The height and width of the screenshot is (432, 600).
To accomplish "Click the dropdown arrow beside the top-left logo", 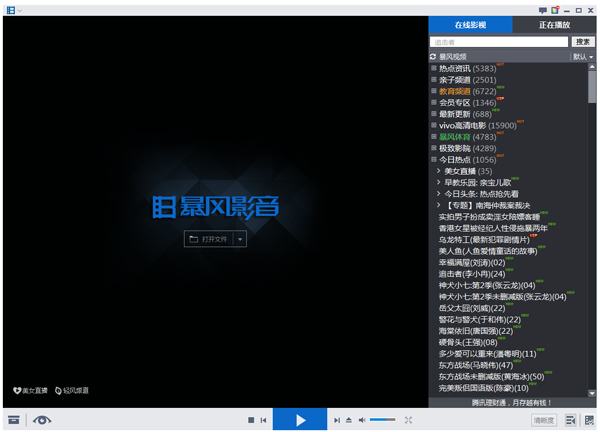I will (20, 11).
